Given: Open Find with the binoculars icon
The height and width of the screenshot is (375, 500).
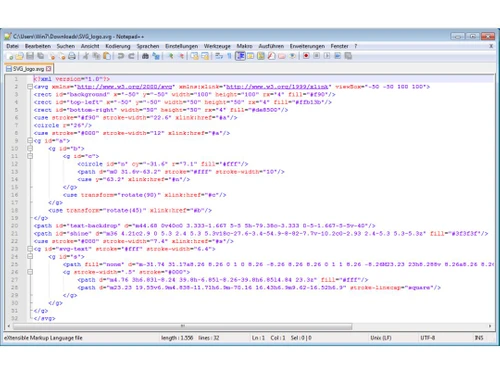Looking at the screenshot, I should [x=145, y=56].
